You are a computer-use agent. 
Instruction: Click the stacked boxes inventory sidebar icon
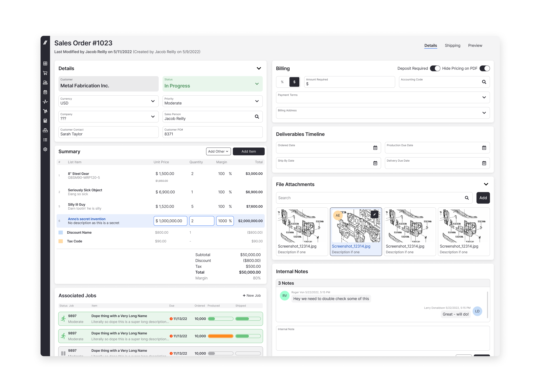tap(45, 130)
